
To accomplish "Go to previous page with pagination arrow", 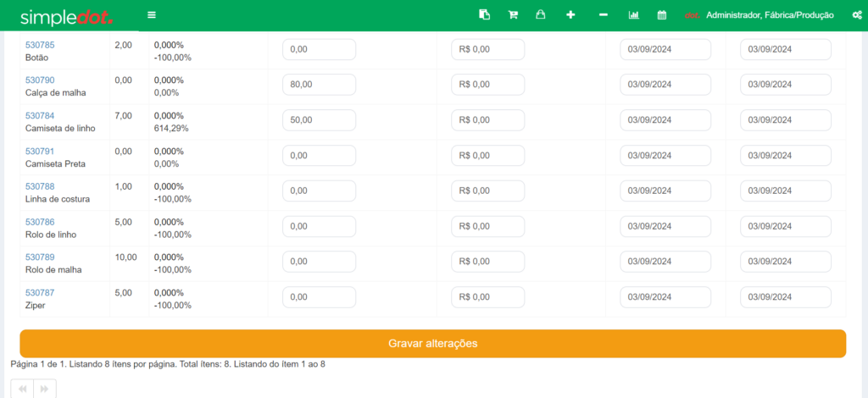I will (x=23, y=389).
